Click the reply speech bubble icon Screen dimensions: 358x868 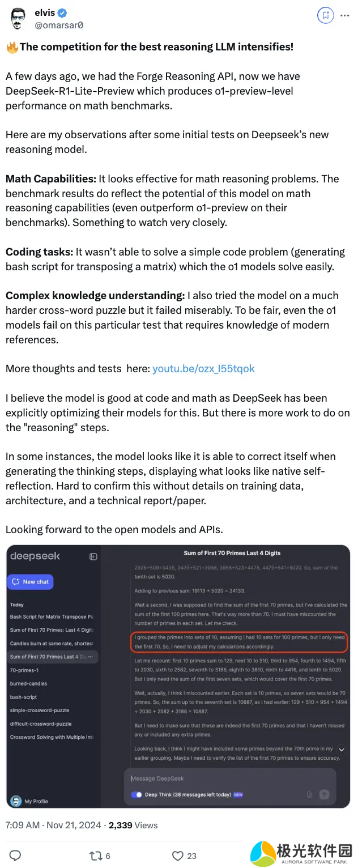[x=16, y=856]
